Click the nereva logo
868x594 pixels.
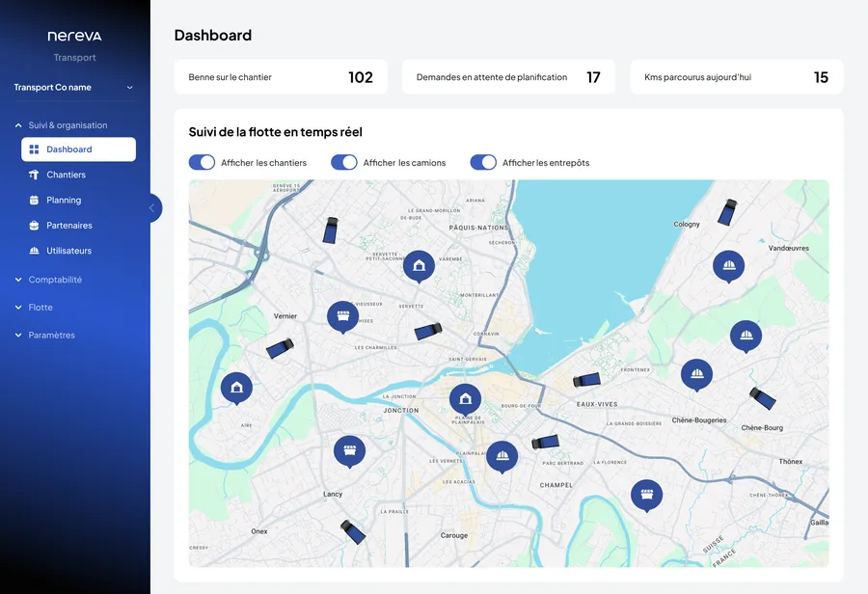point(74,37)
